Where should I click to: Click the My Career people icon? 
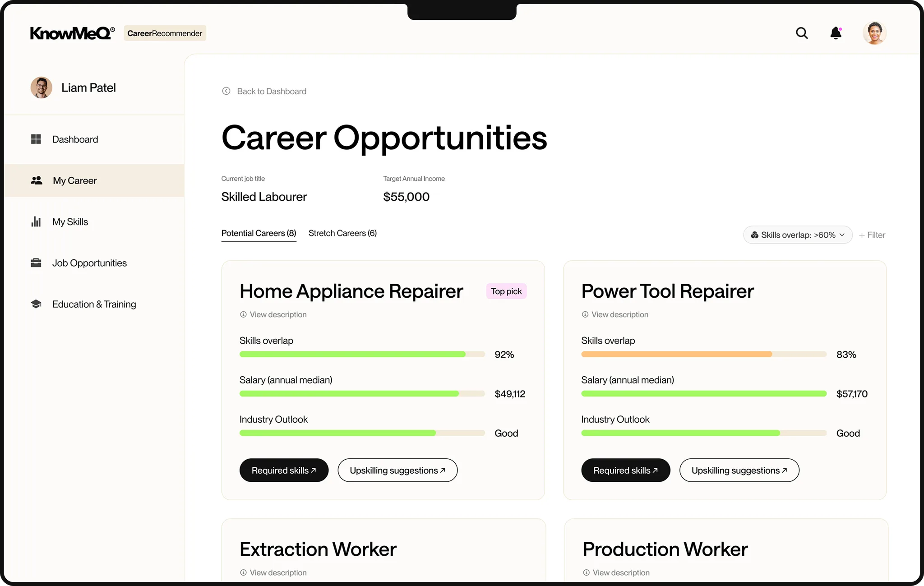pyautogui.click(x=37, y=180)
